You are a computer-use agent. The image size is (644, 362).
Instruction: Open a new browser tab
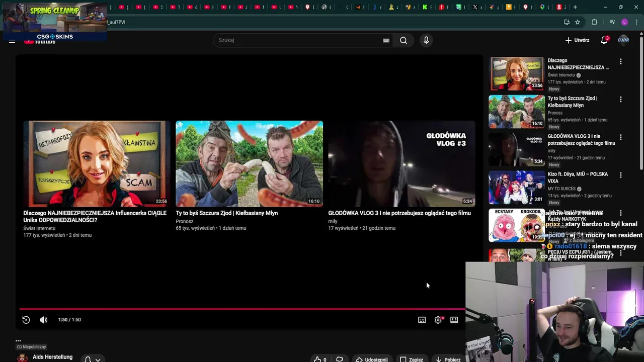pyautogui.click(x=575, y=7)
